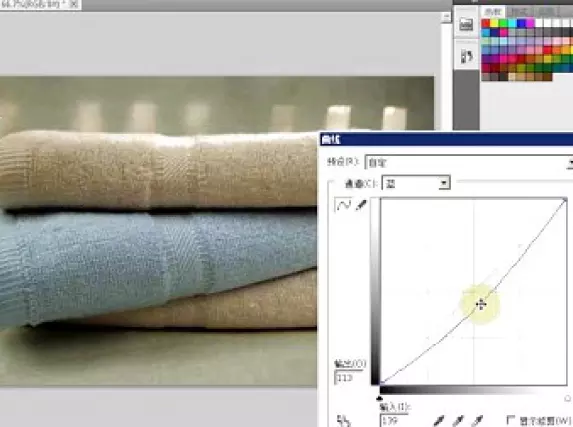This screenshot has width=573, height=427.
Task: Click the red swatch in top row
Action: click(x=486, y=23)
